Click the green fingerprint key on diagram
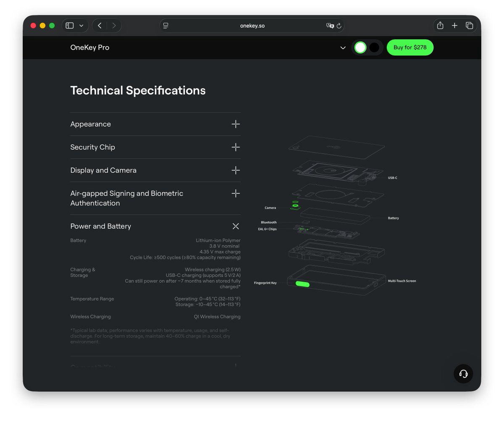 pos(302,284)
